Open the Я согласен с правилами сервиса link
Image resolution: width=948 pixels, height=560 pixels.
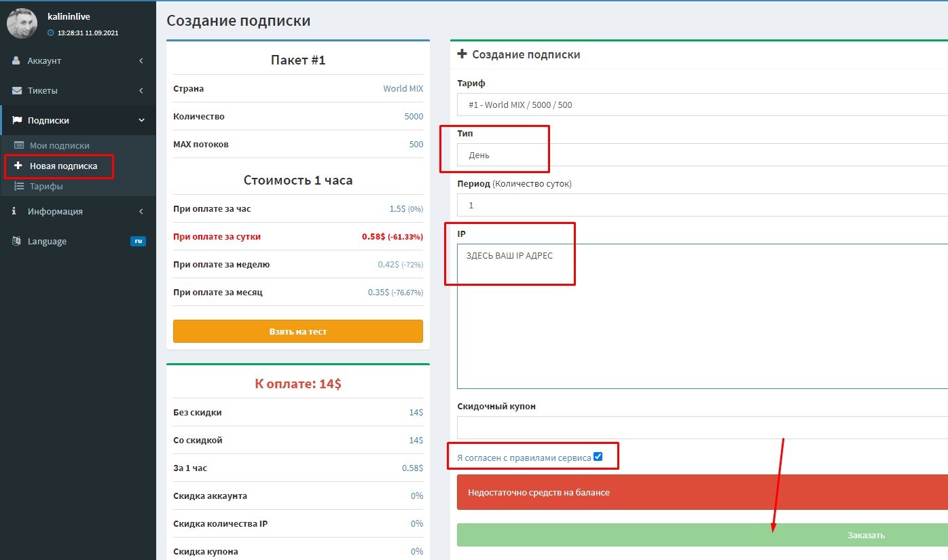pyautogui.click(x=524, y=458)
